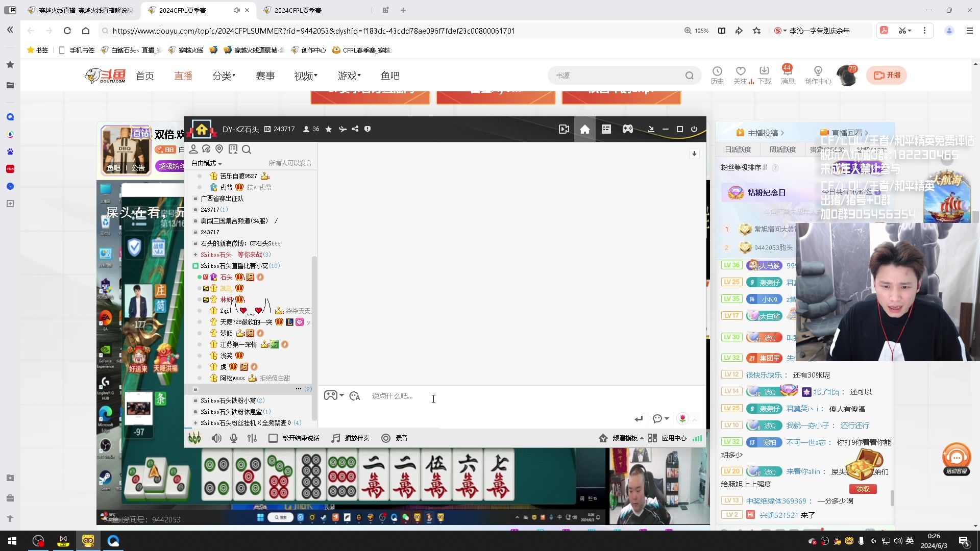Click the orange 开播 button
This screenshot has width=980, height=551.
pos(887,75)
